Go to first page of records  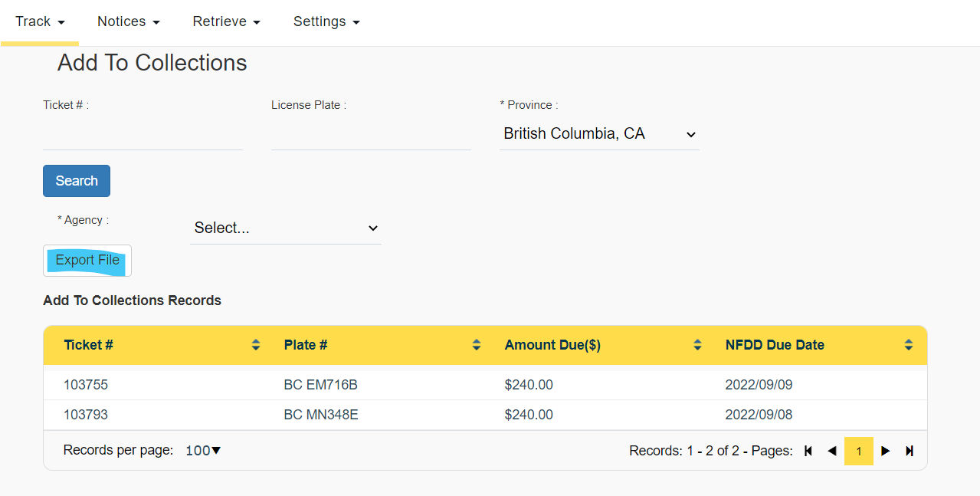pyautogui.click(x=808, y=451)
